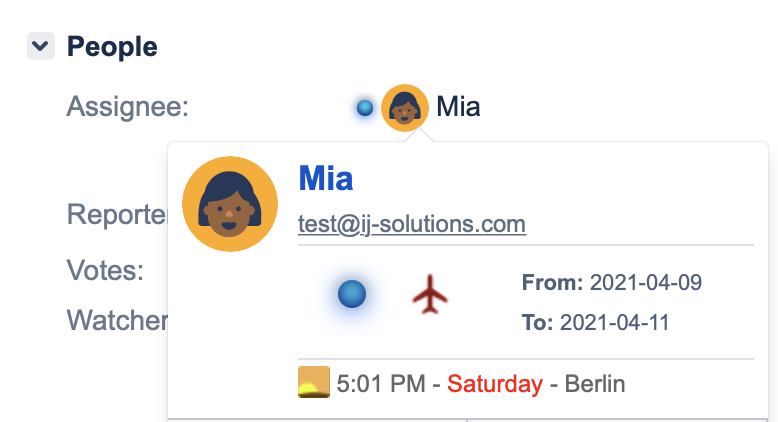Click Mia's small assignee avatar
Viewport: 778px width, 422px height.
pyautogui.click(x=405, y=107)
